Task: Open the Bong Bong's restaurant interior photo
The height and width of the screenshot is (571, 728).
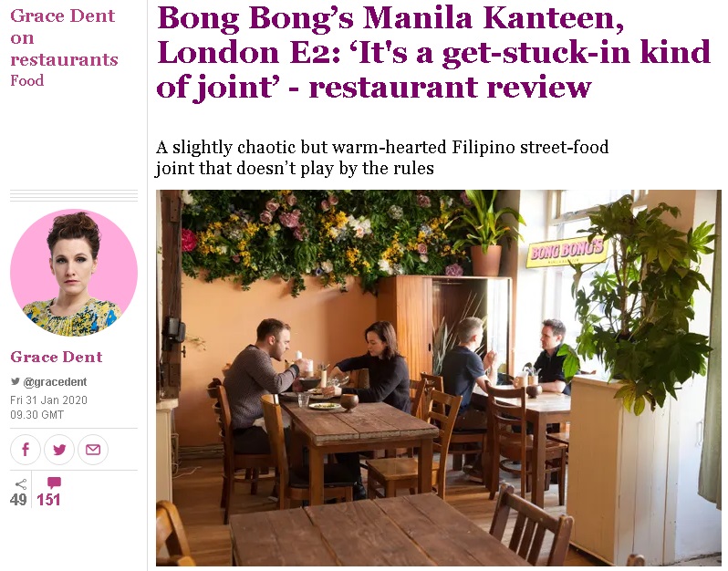Action: (438, 378)
